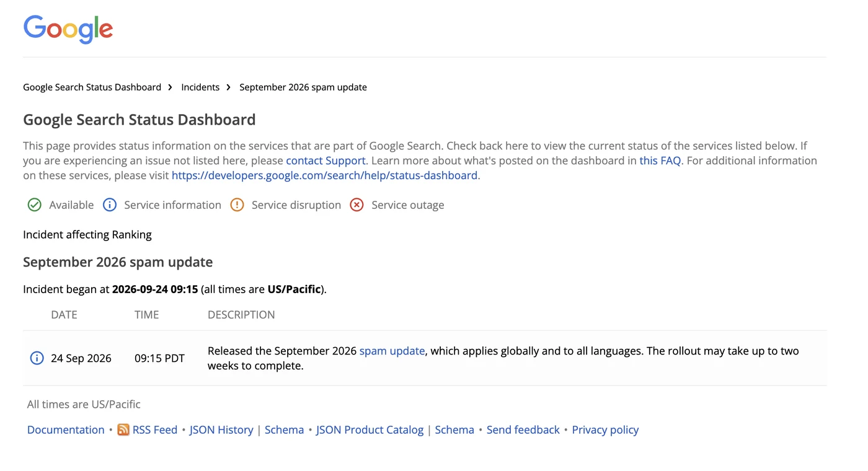This screenshot has width=868, height=471.
Task: Click the DATE column header
Action: (x=64, y=315)
